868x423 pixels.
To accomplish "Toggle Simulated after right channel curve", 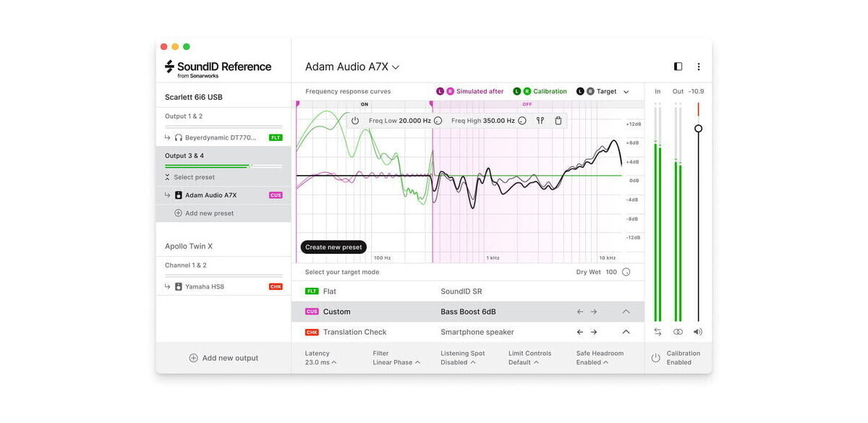I will [450, 92].
